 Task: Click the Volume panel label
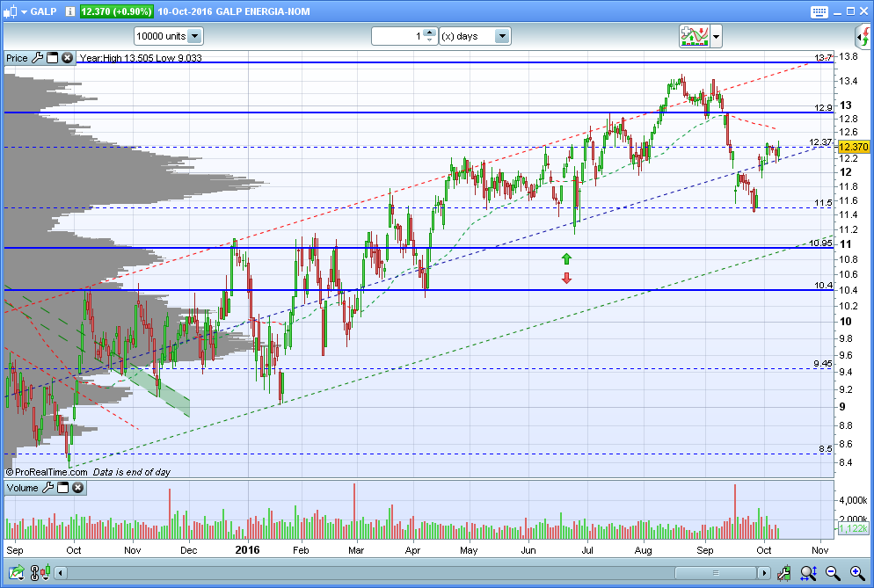[22, 488]
